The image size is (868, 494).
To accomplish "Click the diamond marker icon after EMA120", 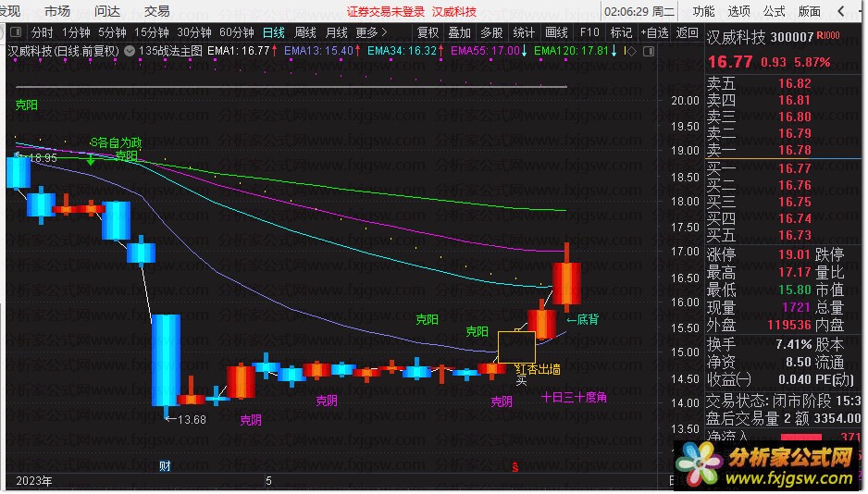I will [632, 52].
